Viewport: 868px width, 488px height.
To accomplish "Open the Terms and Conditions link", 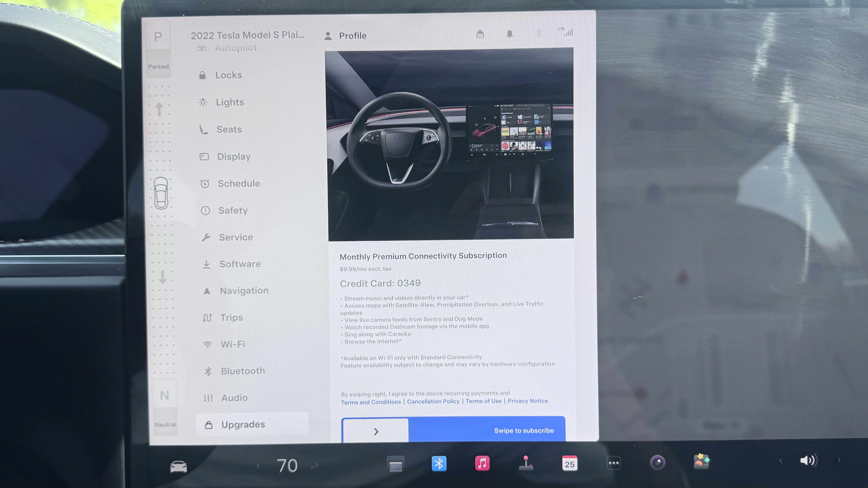I will pyautogui.click(x=371, y=402).
